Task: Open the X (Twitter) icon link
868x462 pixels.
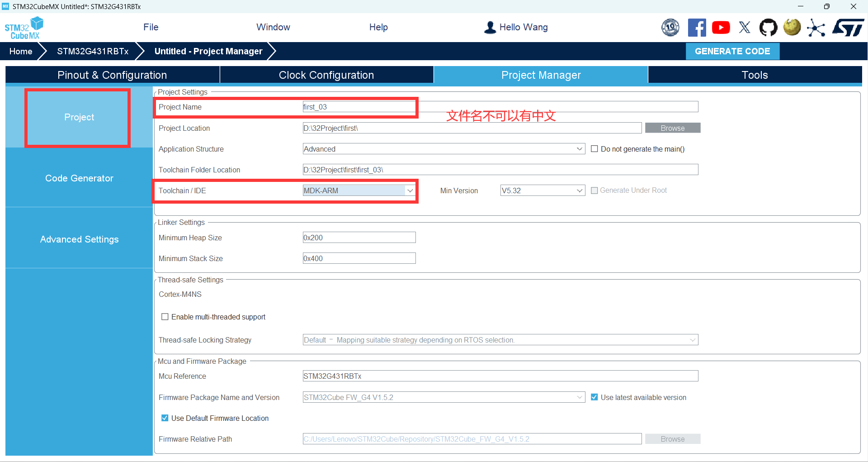Action: click(745, 28)
